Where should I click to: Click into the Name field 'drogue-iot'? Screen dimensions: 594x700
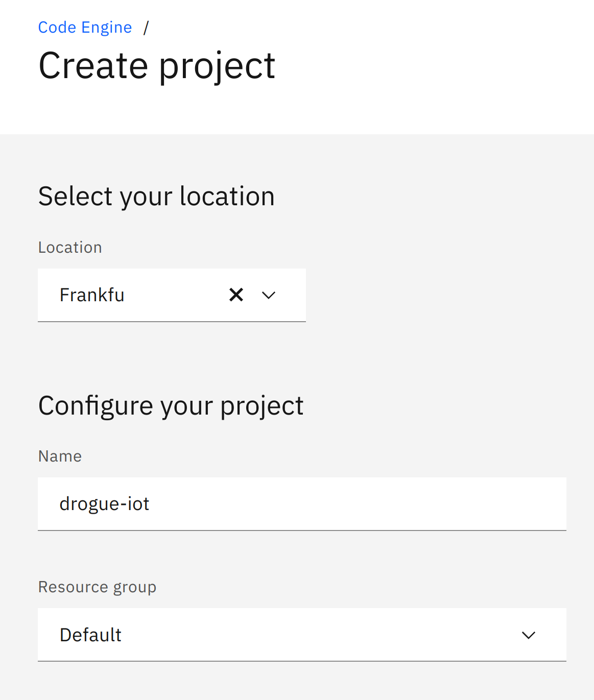point(302,504)
